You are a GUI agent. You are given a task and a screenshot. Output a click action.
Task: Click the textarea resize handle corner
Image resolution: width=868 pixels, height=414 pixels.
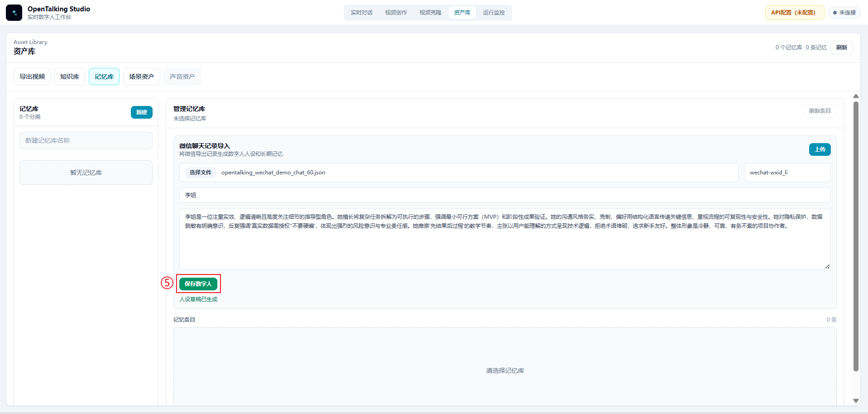pyautogui.click(x=827, y=266)
